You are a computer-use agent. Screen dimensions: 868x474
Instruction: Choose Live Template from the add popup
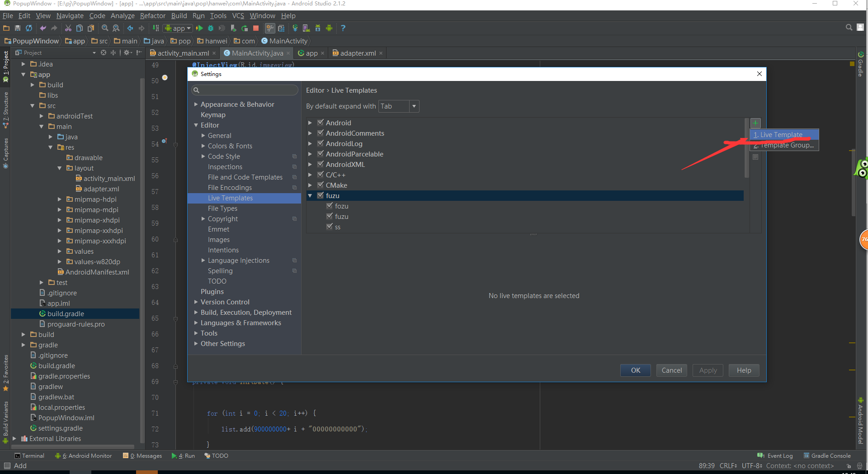784,135
